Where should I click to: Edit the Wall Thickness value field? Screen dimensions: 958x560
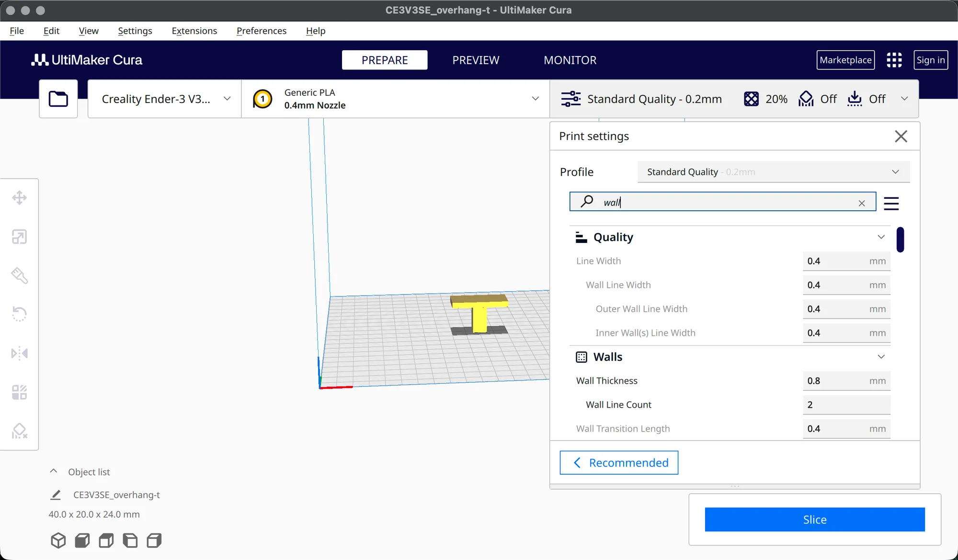tap(846, 381)
